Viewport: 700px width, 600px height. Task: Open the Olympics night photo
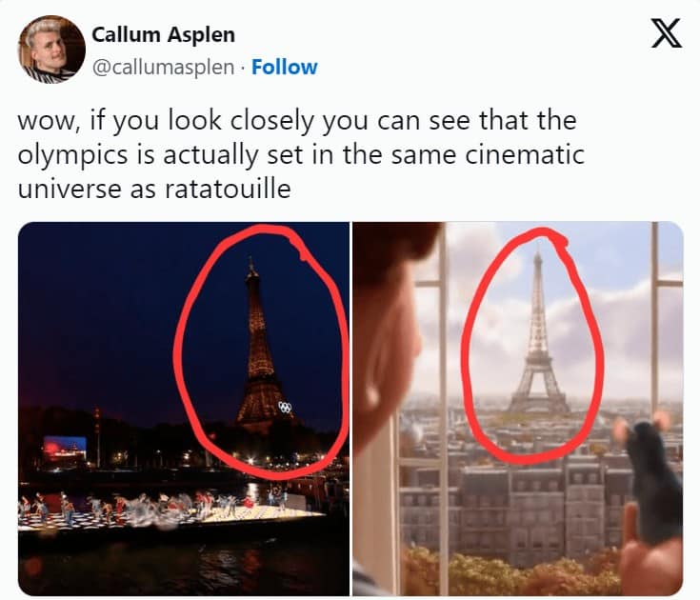pos(184,409)
